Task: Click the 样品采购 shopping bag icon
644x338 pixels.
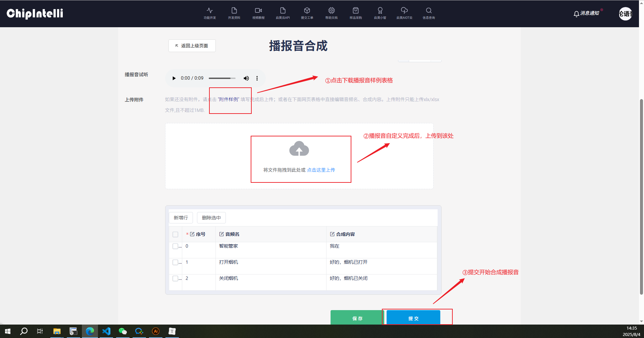Action: pyautogui.click(x=355, y=13)
